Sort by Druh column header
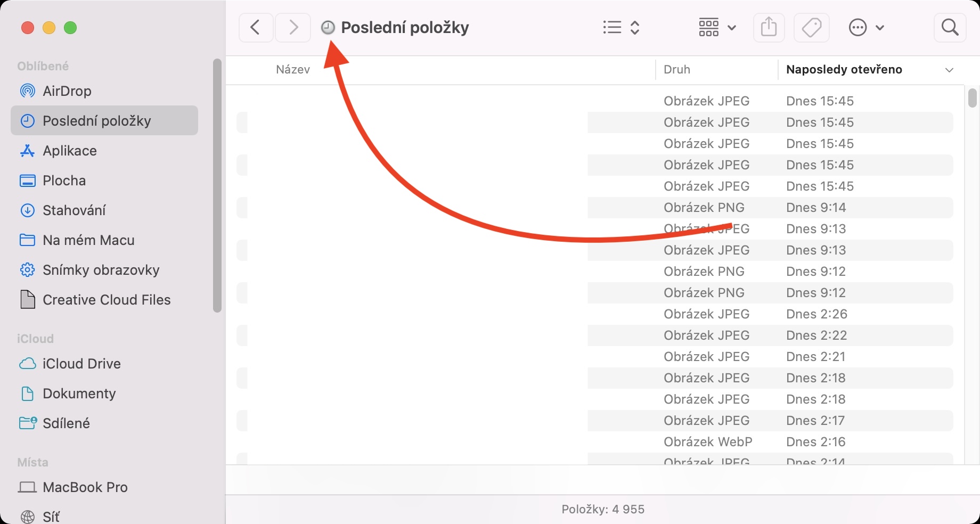The width and height of the screenshot is (980, 524). pyautogui.click(x=677, y=70)
